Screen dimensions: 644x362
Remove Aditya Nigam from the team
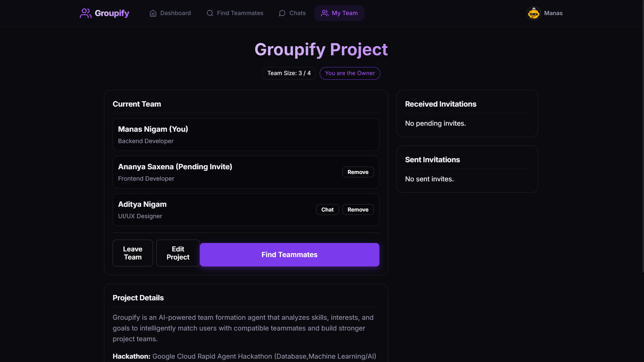click(x=358, y=209)
